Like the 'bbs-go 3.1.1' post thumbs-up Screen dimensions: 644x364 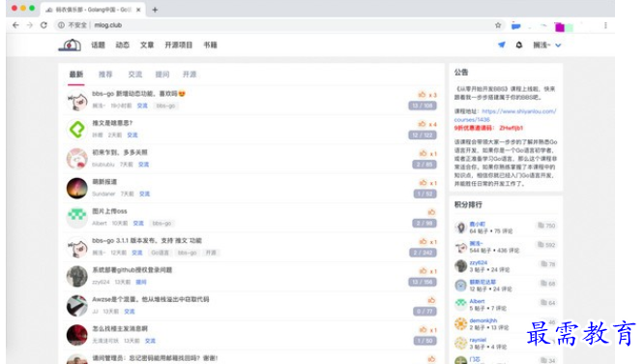423,241
